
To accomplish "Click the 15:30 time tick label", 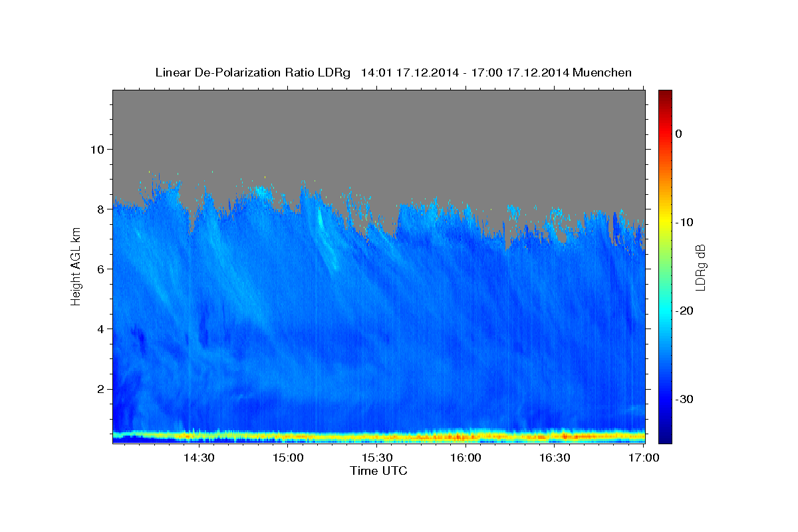I will point(377,458).
